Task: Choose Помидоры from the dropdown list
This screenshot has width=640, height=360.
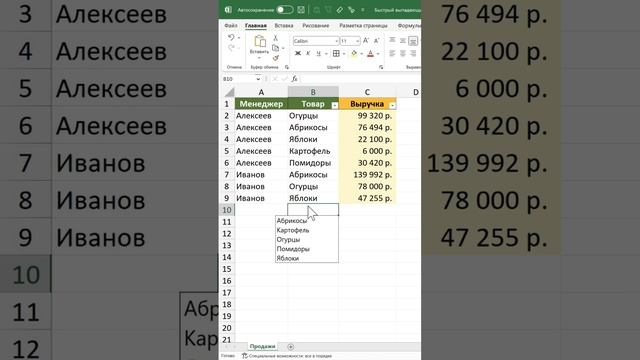Action: pos(307,249)
